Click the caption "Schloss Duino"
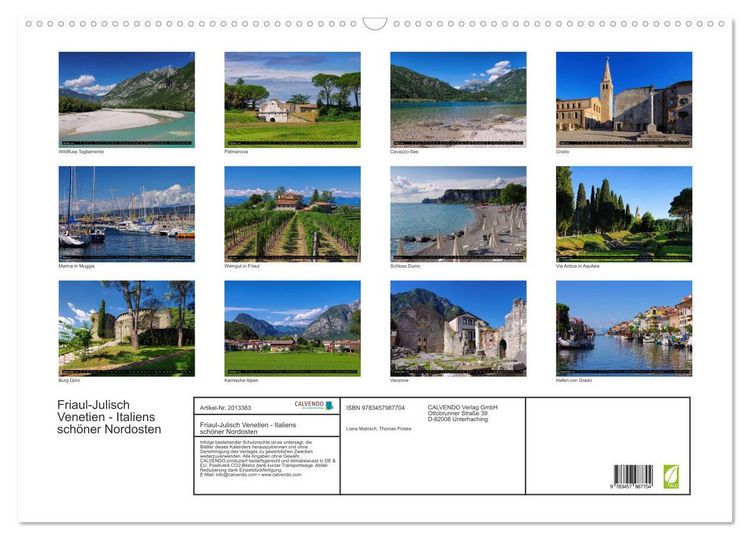 click(405, 266)
